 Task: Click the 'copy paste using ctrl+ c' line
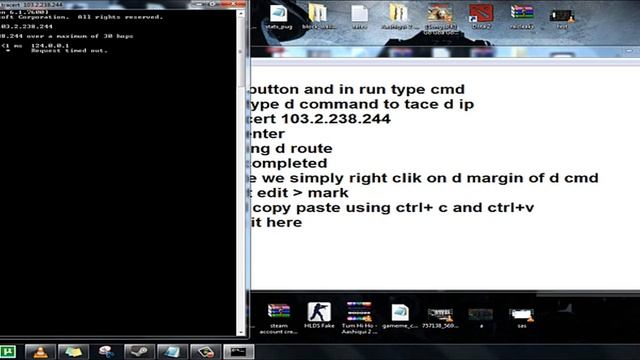pyautogui.click(x=392, y=207)
